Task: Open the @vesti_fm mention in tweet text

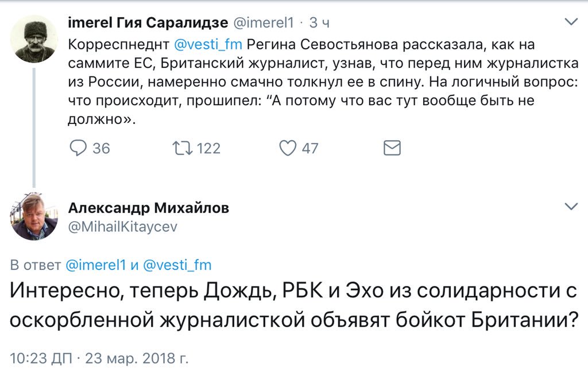Action: 208,44
